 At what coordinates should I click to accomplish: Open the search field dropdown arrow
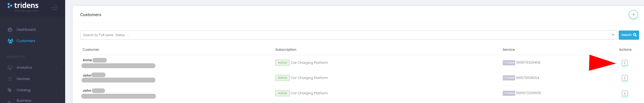point(613,35)
